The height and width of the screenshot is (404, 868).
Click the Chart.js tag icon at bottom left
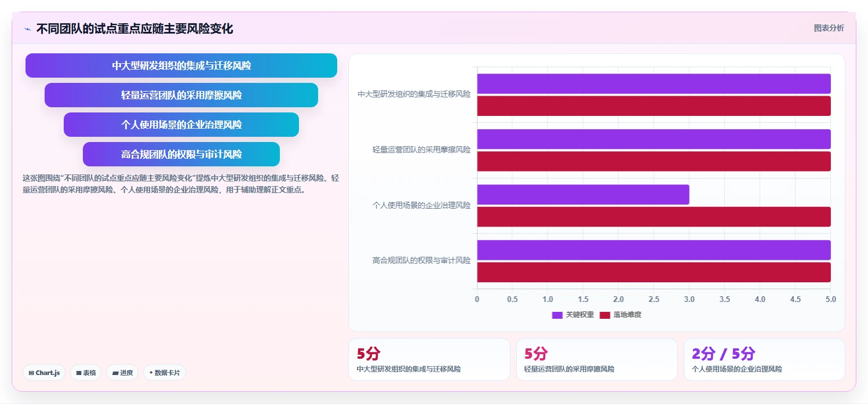[x=31, y=373]
